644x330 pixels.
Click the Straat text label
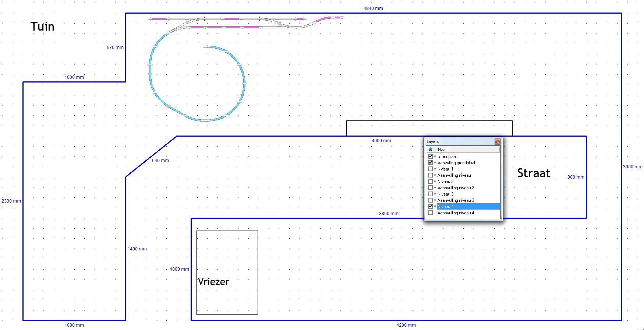point(534,173)
